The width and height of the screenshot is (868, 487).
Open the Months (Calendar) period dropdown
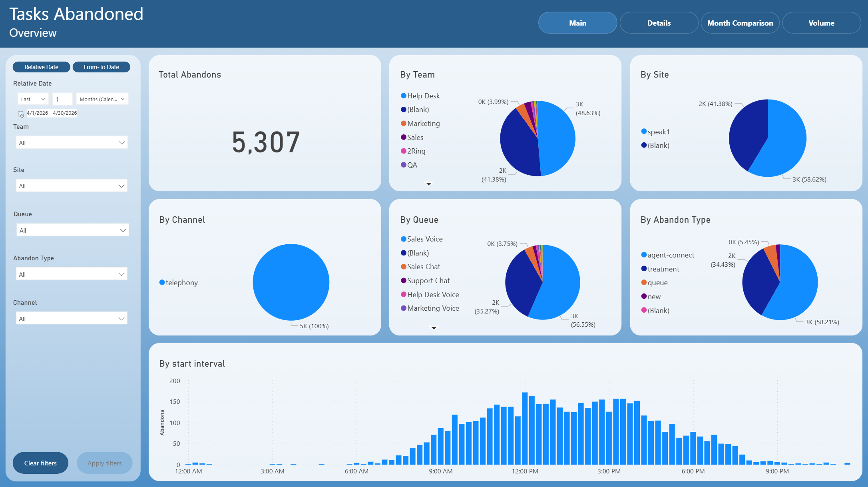click(102, 99)
